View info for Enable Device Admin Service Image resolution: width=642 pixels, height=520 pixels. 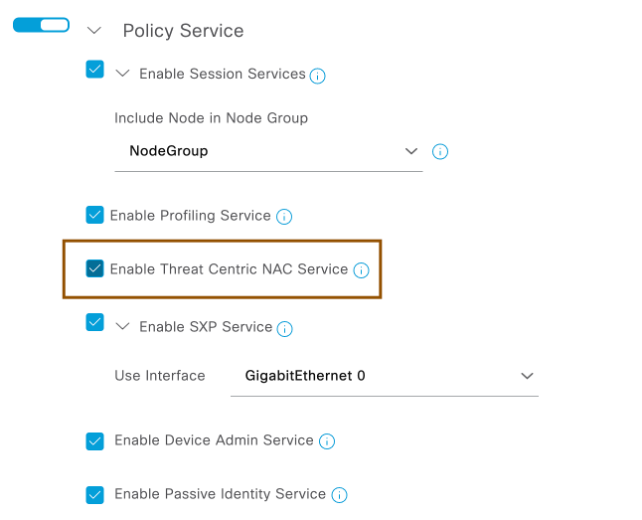tap(327, 441)
